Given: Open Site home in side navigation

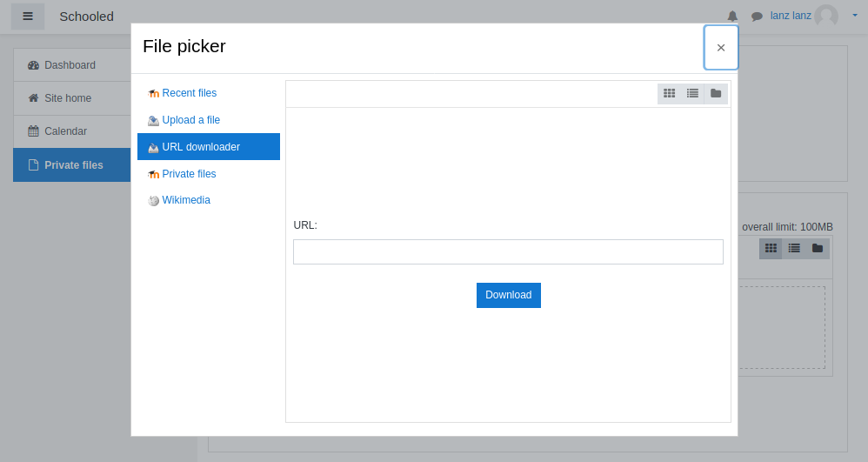Looking at the screenshot, I should click(x=72, y=98).
